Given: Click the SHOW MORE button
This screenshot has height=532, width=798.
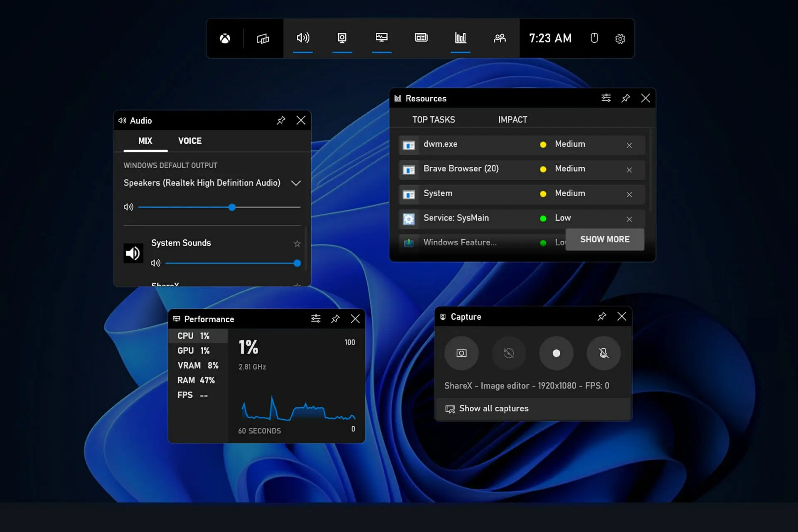Looking at the screenshot, I should pyautogui.click(x=604, y=239).
